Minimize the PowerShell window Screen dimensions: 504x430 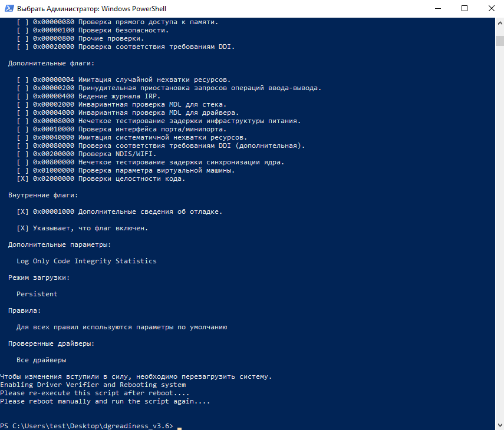coord(437,9)
